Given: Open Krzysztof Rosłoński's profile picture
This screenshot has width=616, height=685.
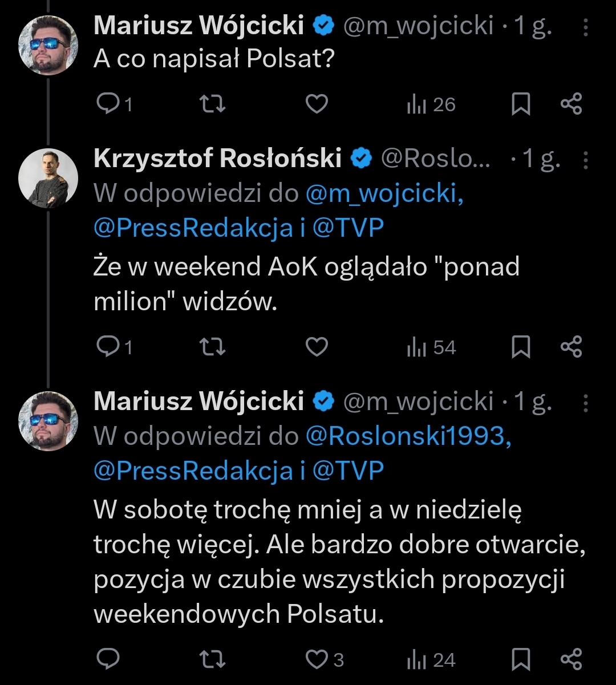Looking at the screenshot, I should tap(48, 179).
